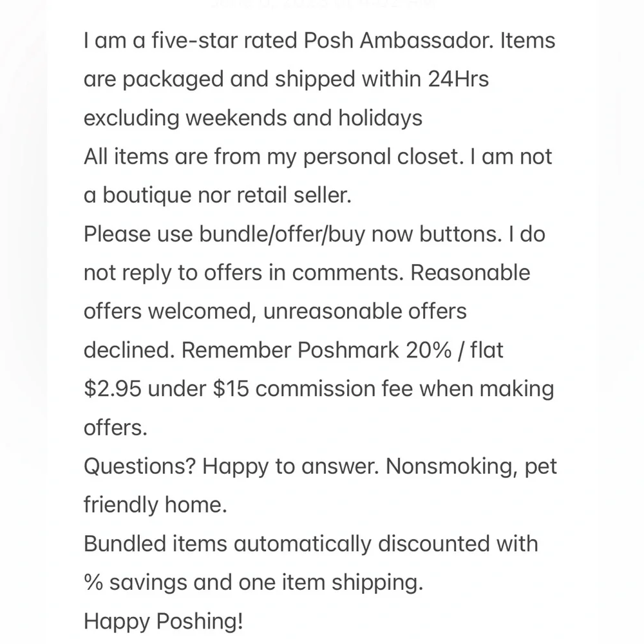Click the closing line "Happy Poshing!"

click(x=164, y=621)
